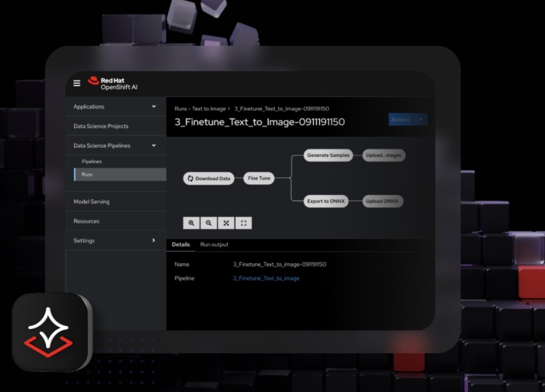Open Pipelines under Data Science Pipelines

point(92,161)
